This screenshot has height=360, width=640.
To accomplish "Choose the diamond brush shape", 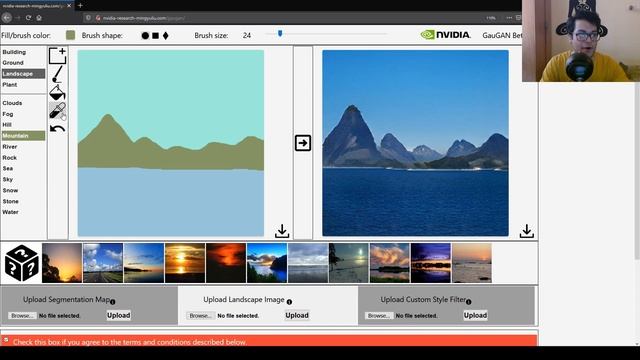I will [x=166, y=36].
